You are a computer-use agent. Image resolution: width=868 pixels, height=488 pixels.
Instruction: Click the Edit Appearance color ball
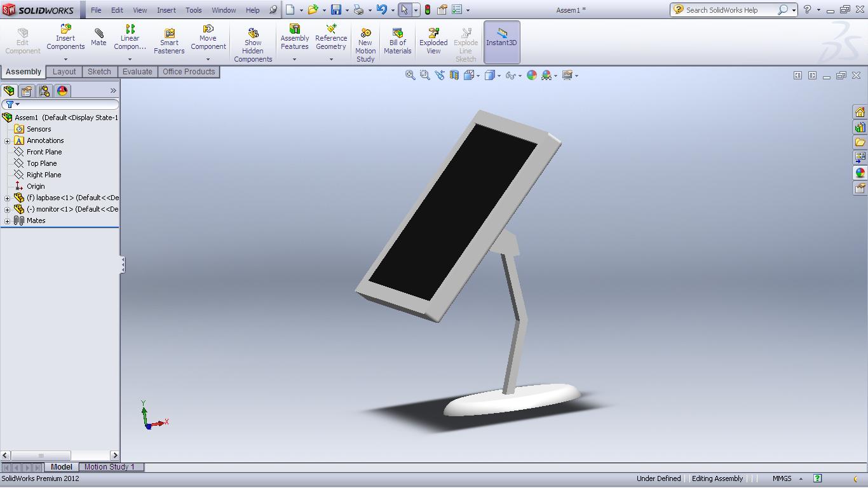(532, 75)
